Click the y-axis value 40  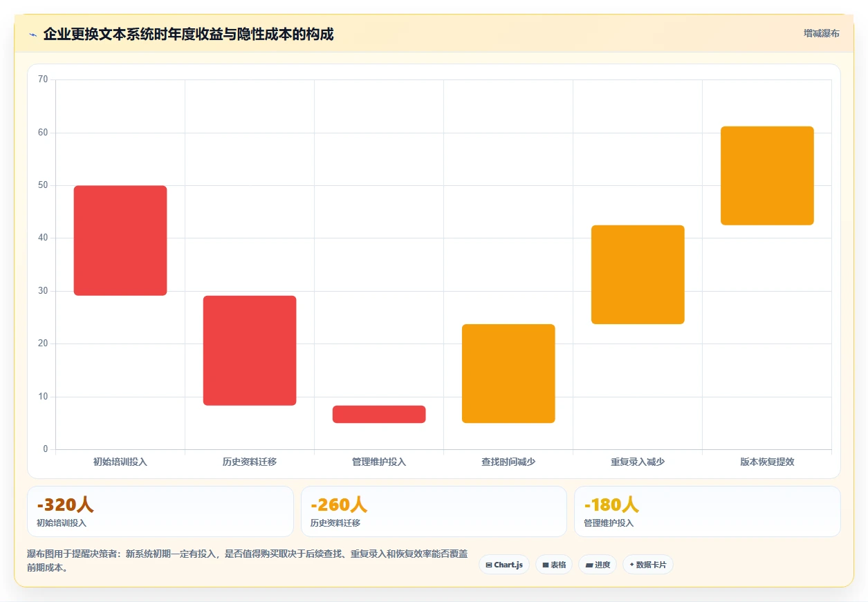(x=43, y=238)
